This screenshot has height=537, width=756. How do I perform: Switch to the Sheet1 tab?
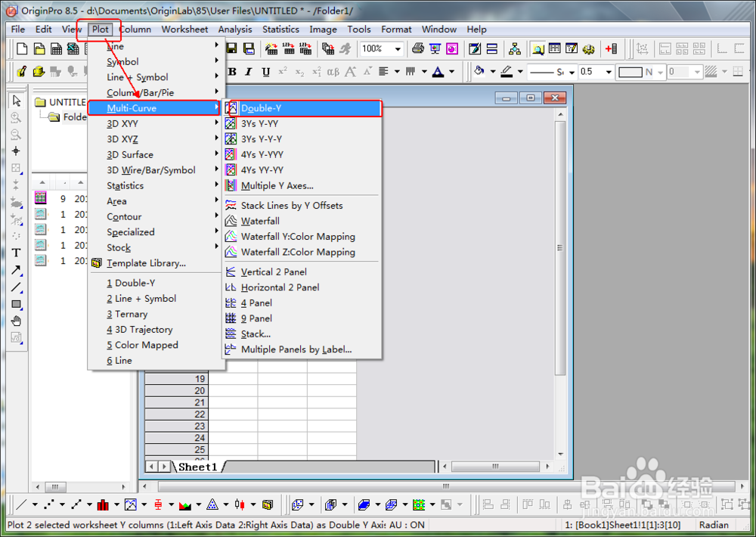[x=197, y=467]
